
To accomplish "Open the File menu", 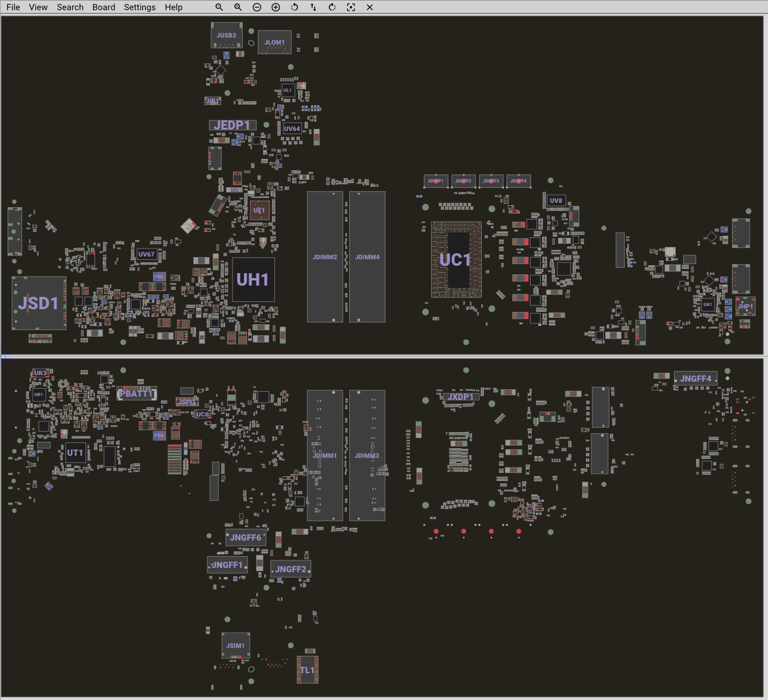I will pos(13,7).
